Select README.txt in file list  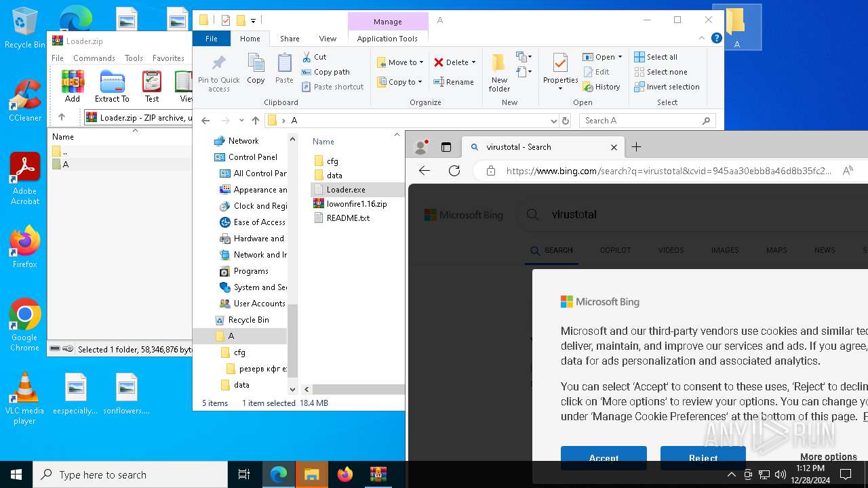point(342,218)
